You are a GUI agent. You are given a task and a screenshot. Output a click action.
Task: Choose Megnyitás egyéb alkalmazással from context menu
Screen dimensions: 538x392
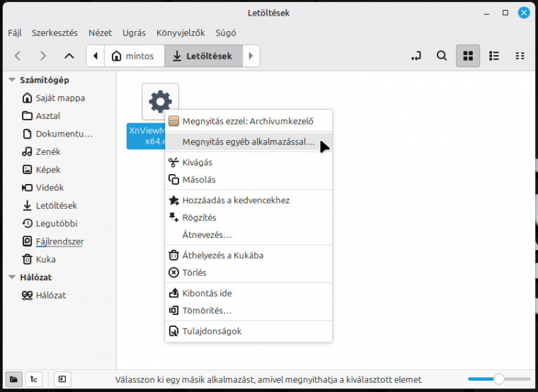tap(248, 142)
